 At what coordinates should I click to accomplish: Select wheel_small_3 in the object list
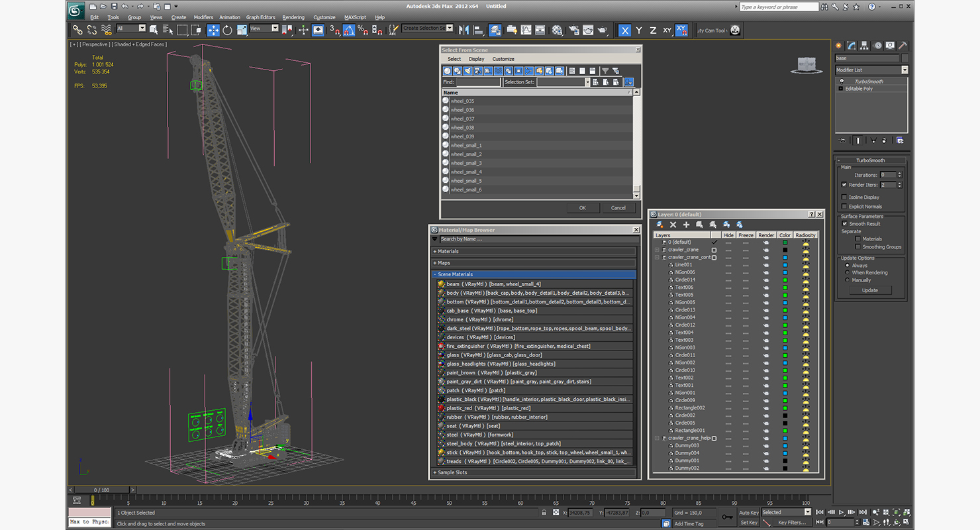coord(466,163)
